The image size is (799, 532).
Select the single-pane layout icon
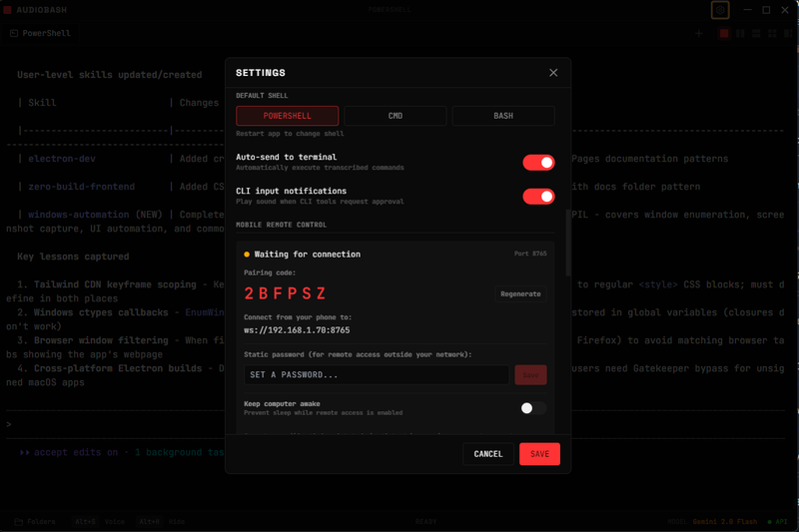click(x=723, y=34)
